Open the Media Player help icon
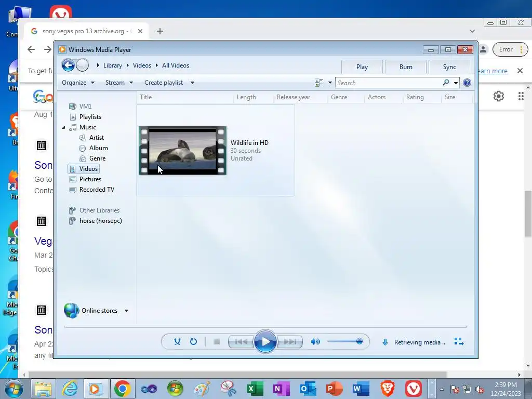This screenshot has width=532, height=399. point(467,83)
